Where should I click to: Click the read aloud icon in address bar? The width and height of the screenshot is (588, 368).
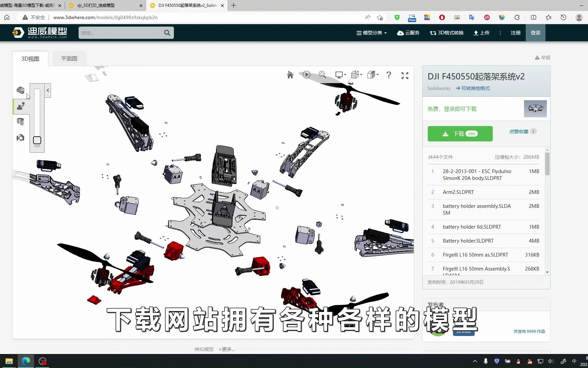(367, 17)
